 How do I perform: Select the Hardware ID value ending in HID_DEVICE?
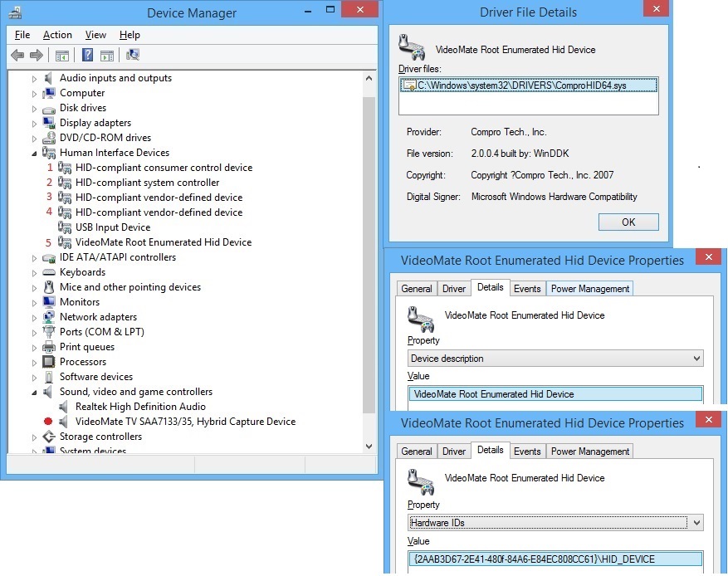coord(555,559)
